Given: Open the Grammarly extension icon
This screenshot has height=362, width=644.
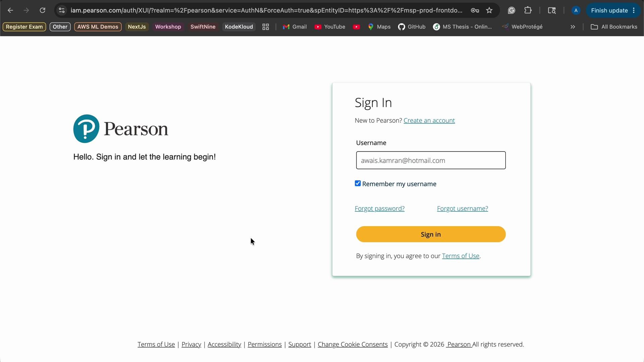Looking at the screenshot, I should 511,10.
